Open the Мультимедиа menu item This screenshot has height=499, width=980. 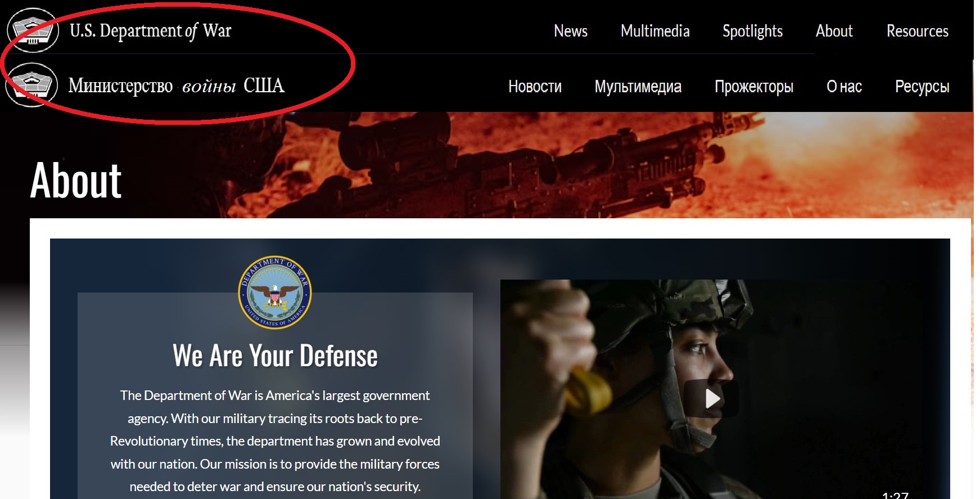(638, 87)
